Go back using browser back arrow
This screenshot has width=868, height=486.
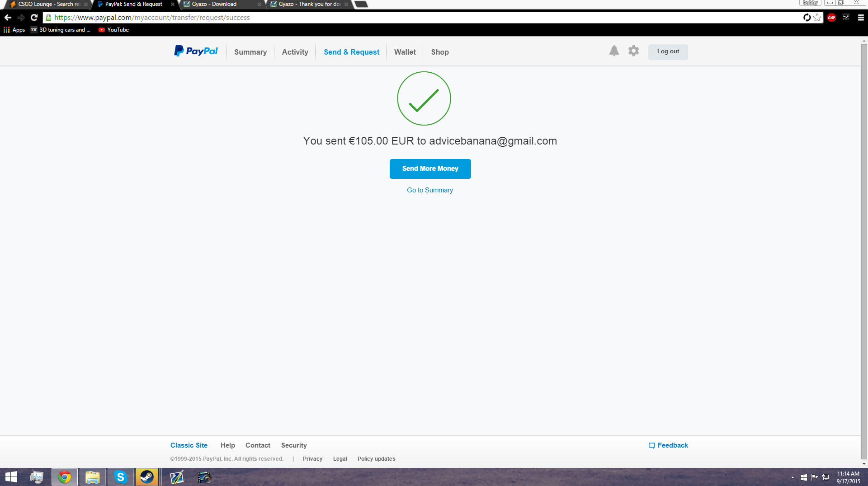[8, 18]
